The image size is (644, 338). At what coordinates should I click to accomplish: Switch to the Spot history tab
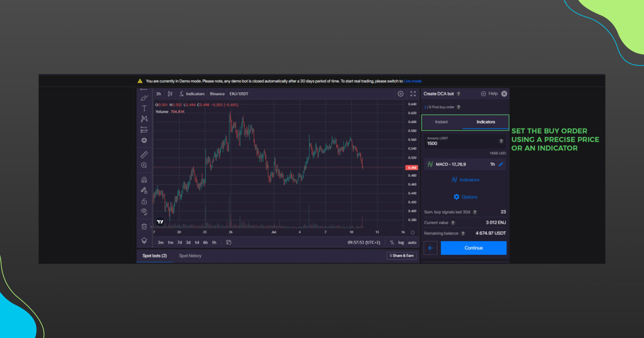[x=190, y=256]
